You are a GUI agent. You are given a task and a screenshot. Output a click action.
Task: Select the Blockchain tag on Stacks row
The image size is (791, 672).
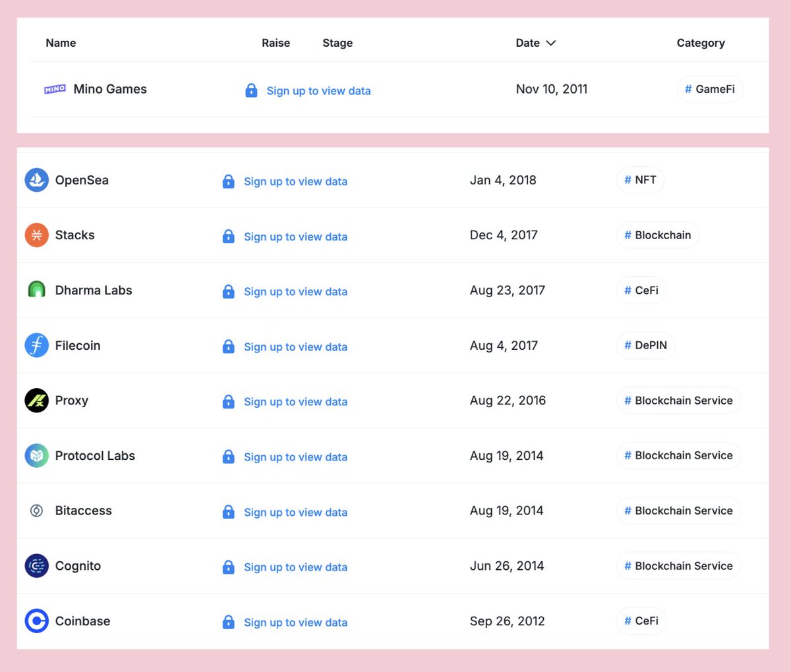pyautogui.click(x=658, y=235)
